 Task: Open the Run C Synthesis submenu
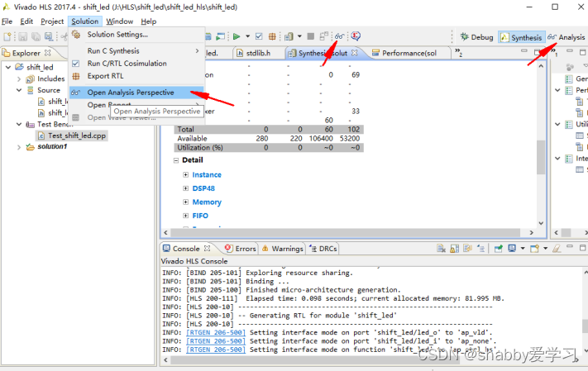coord(136,50)
